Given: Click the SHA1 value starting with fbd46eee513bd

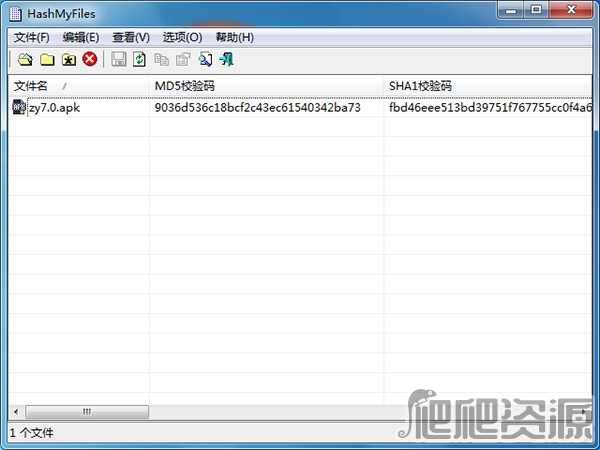Looking at the screenshot, I should [x=490, y=108].
